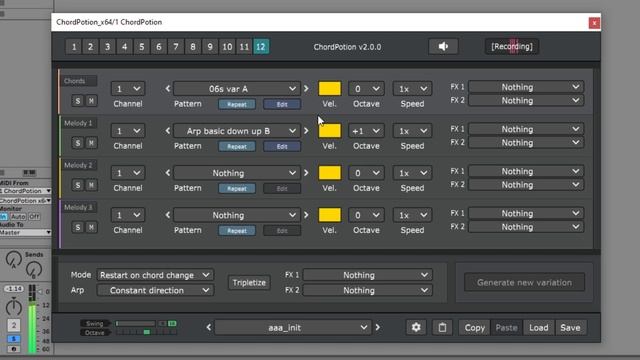Viewport: 640px width, 360px height.
Task: Next pattern arrow for Melody 1
Action: point(306,131)
